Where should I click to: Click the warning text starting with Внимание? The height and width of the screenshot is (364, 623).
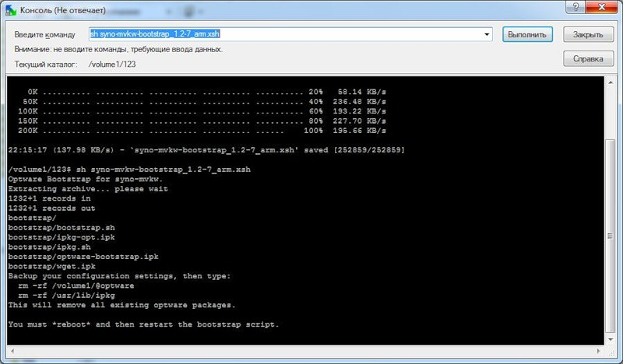click(118, 49)
